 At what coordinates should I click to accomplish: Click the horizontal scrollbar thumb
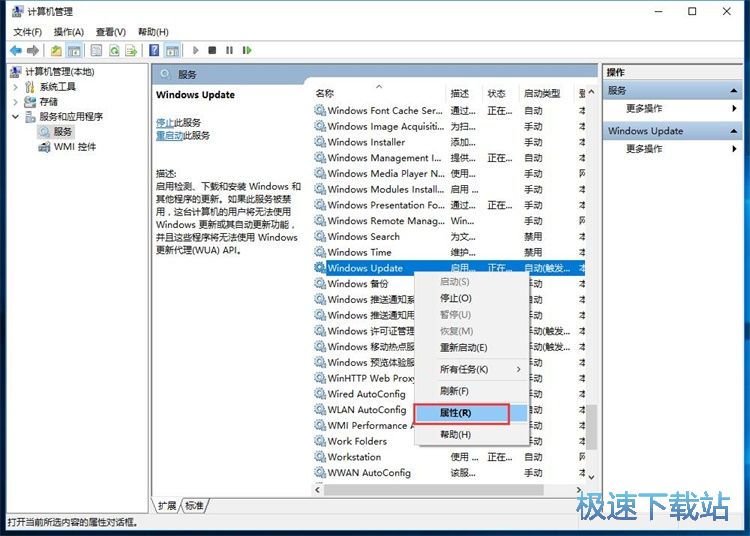(433, 490)
